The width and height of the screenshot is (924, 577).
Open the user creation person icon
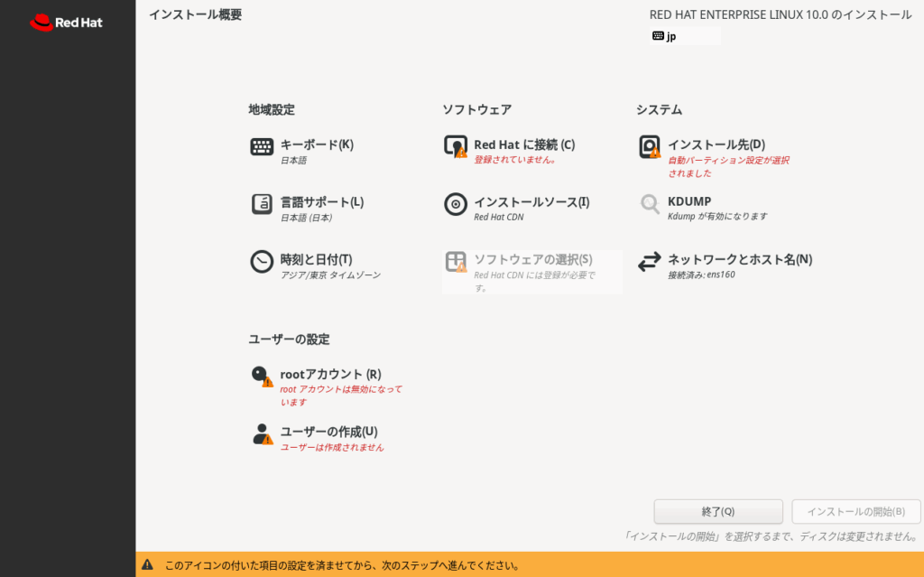tap(262, 434)
